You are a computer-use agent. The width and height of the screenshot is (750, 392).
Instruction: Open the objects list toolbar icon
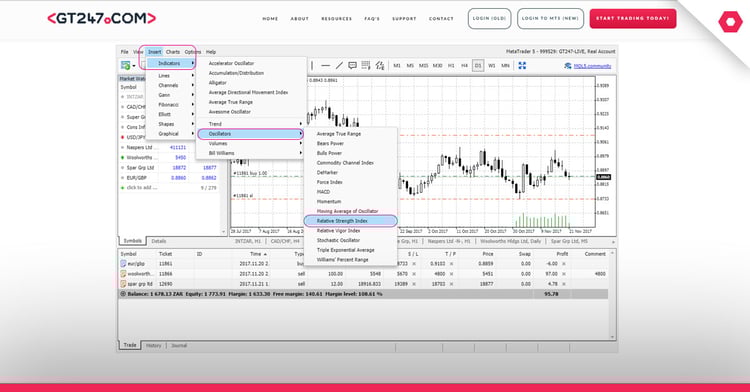point(366,65)
